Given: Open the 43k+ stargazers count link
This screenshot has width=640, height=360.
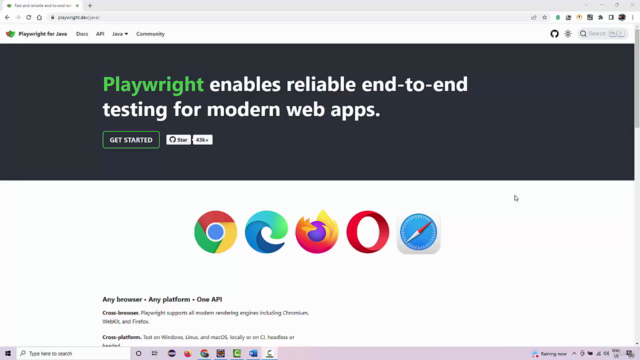Looking at the screenshot, I should (x=202, y=140).
